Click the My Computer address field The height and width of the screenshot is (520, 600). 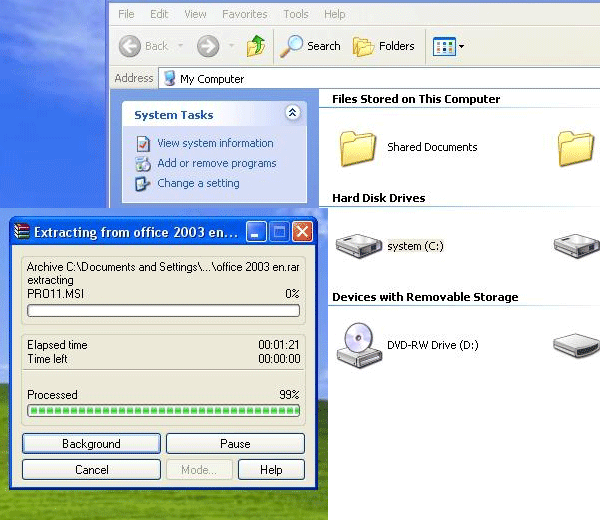point(379,79)
